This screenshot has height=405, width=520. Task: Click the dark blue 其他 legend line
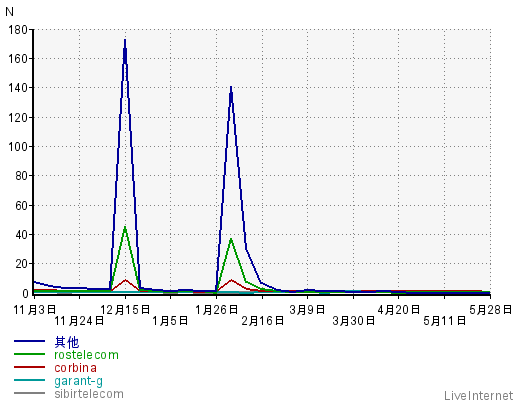[x=29, y=341]
